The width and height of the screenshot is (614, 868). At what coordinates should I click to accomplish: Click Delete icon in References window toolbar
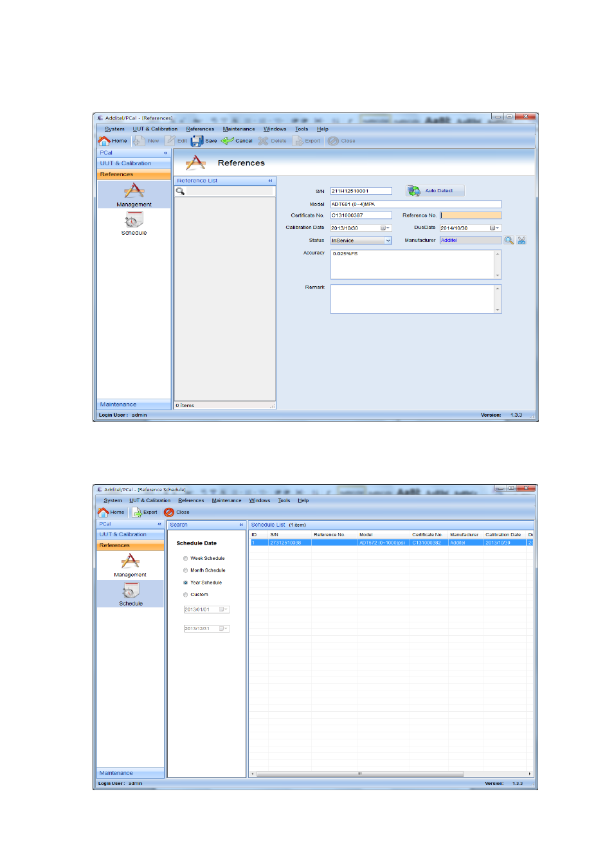pos(263,141)
